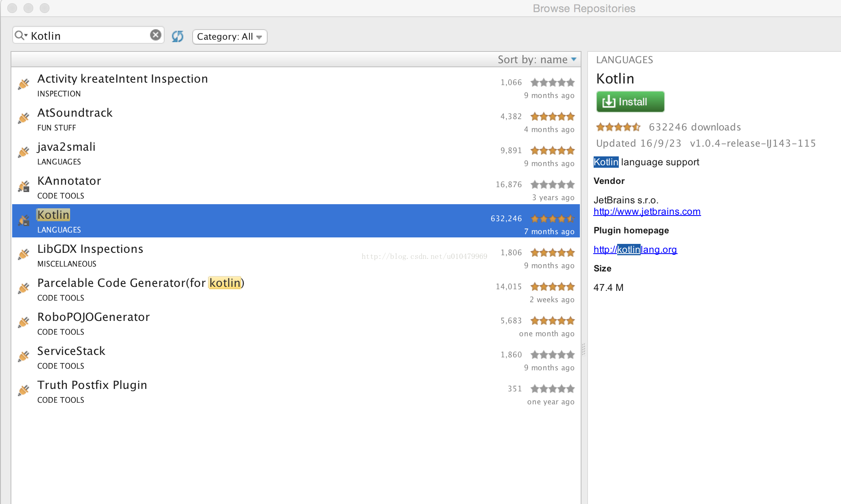Click the MISCELLANEOUS category label

(x=67, y=264)
